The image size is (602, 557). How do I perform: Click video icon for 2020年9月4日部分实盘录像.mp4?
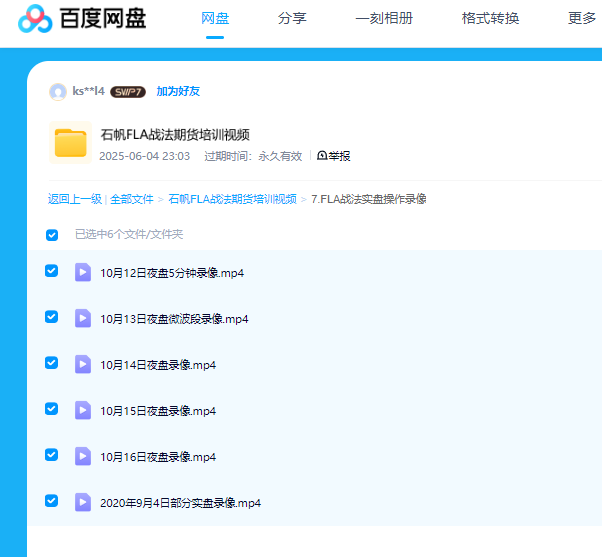tap(83, 502)
